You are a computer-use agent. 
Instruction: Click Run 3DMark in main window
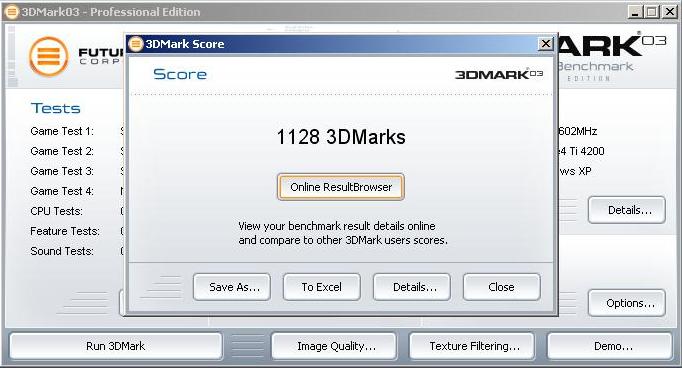[116, 346]
